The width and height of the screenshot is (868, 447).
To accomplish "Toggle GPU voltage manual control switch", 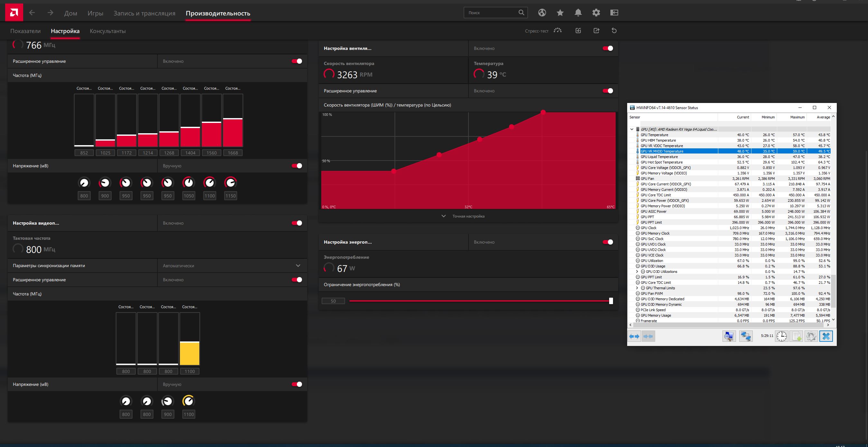I will 297,166.
